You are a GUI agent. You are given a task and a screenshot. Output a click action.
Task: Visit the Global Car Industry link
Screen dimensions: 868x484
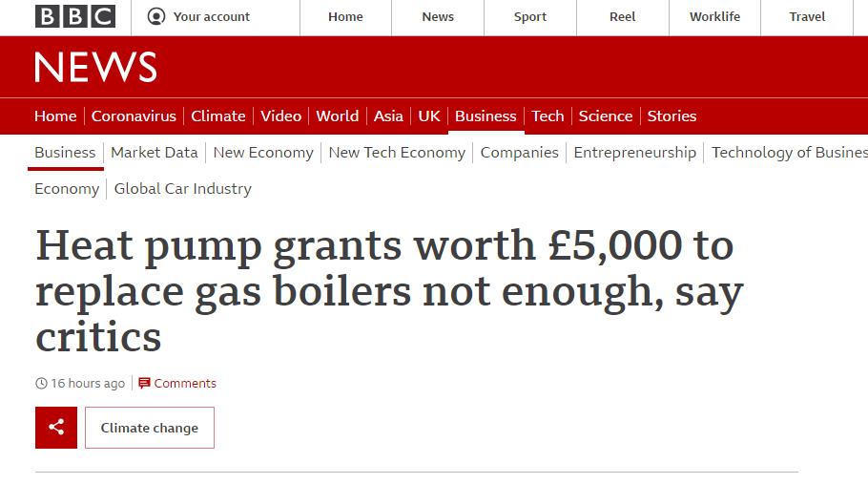pos(183,189)
